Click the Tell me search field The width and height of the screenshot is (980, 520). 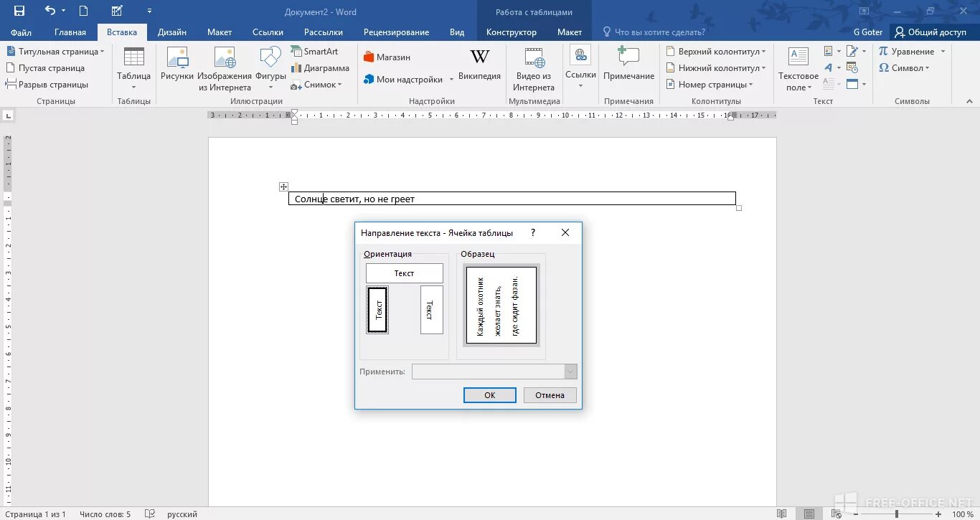[654, 32]
